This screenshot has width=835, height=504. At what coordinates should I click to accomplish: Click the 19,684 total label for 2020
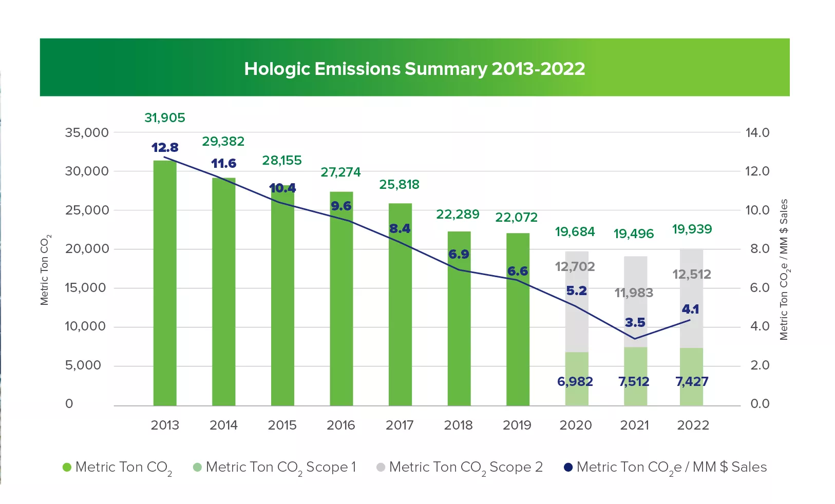tap(575, 232)
